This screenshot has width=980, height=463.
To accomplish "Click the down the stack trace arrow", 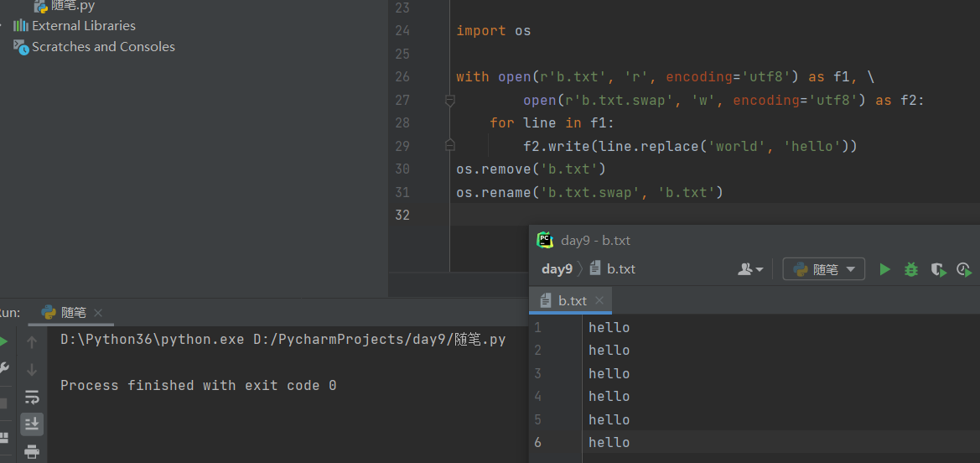I will [32, 369].
